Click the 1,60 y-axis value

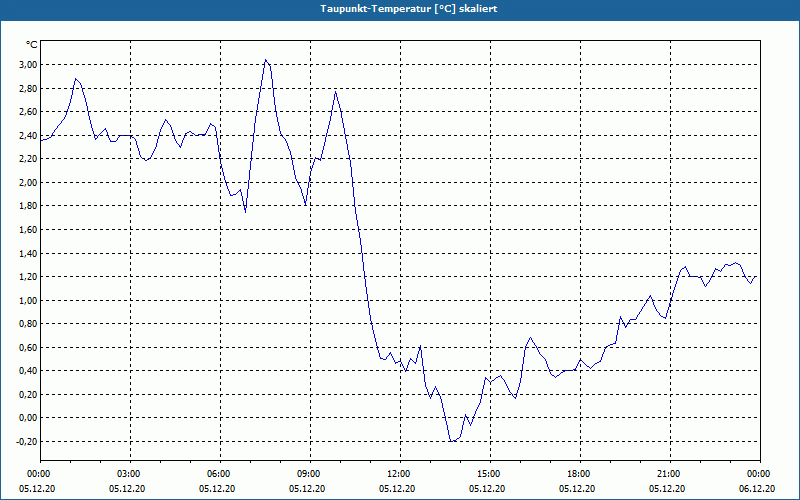point(29,230)
